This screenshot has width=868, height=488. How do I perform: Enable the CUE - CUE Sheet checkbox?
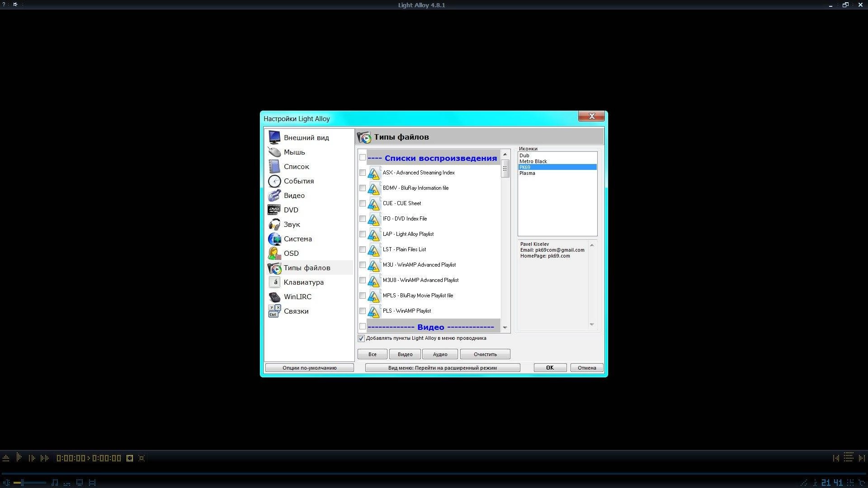coord(363,203)
